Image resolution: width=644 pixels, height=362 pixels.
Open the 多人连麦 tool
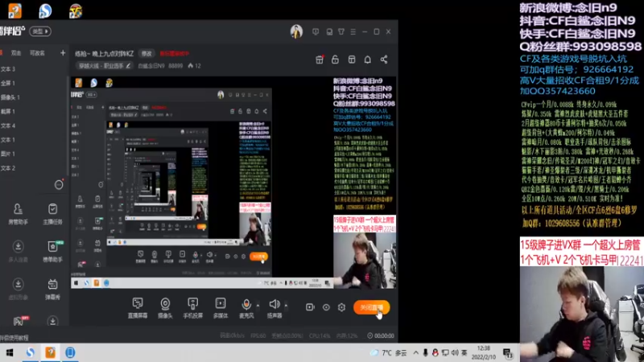[18, 251]
